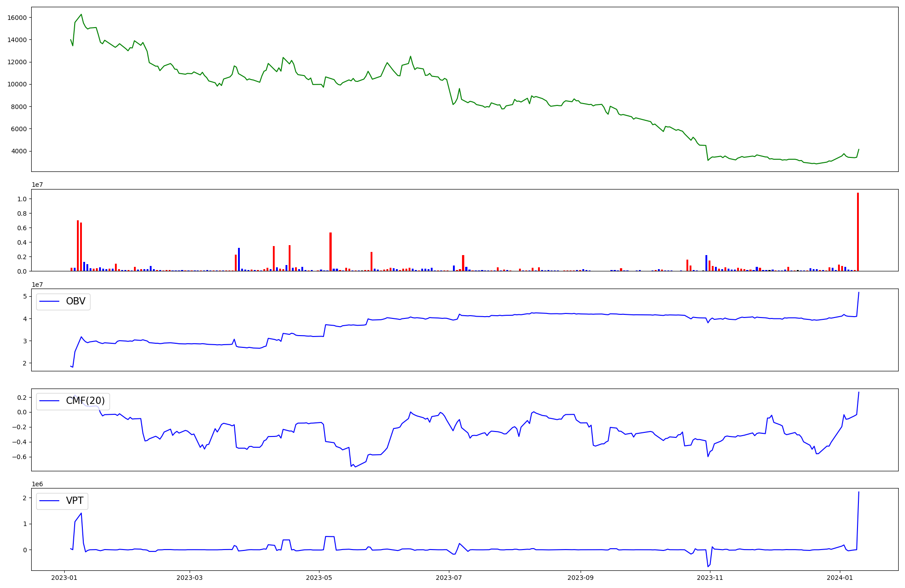Select the 2023-05 x-axis date label
This screenshot has width=905, height=588.
point(319,578)
